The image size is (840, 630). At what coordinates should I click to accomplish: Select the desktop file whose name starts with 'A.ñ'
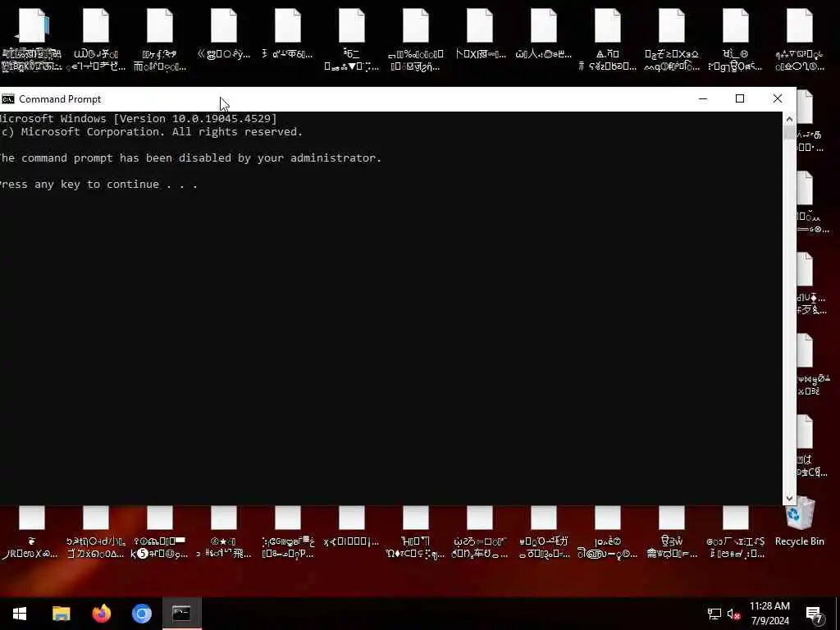coord(608,40)
